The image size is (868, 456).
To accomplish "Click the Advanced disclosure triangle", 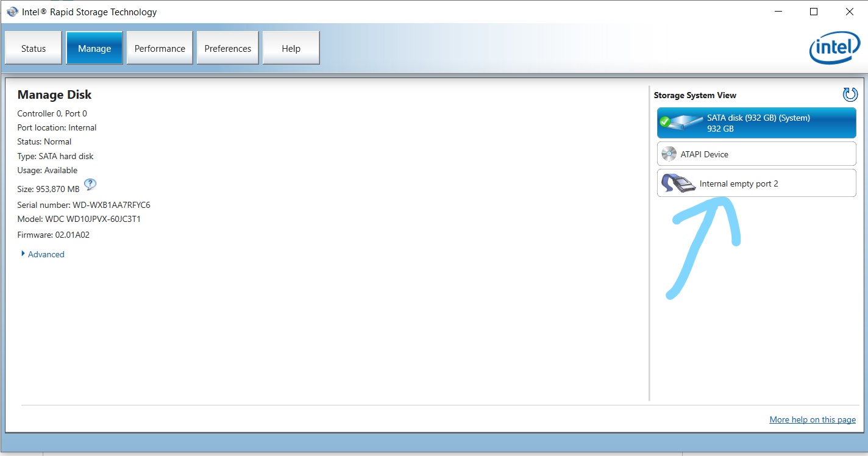I will (x=24, y=254).
